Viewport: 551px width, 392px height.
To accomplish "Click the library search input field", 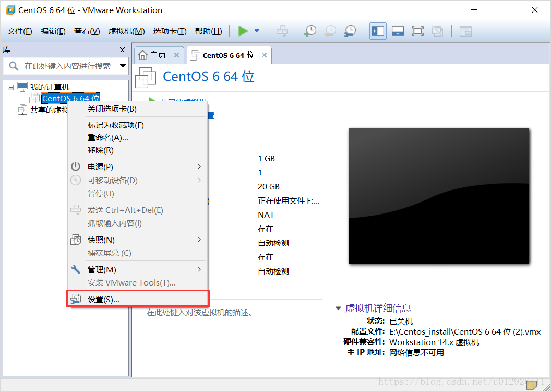I will (67, 66).
